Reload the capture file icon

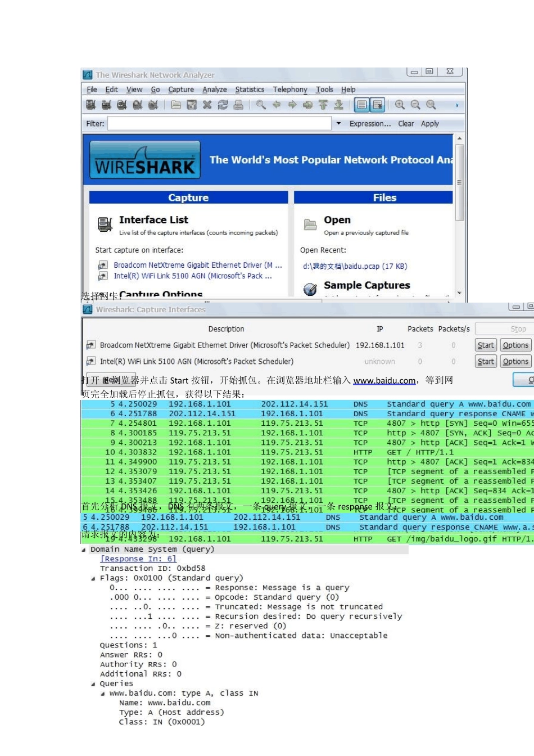(x=223, y=105)
